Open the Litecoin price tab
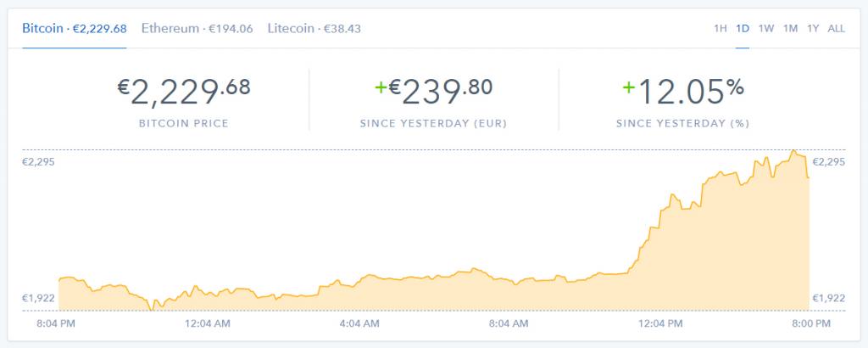 tap(314, 28)
